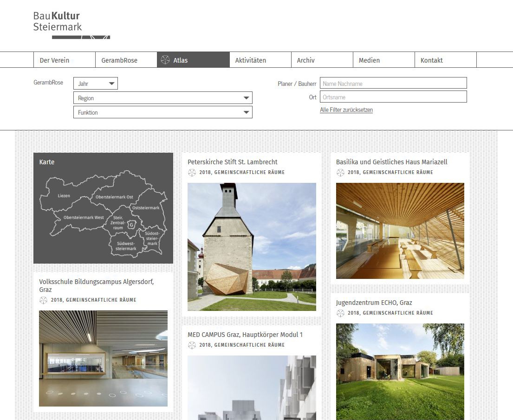This screenshot has width=513, height=420.
Task: Reset filters via Alle Filter zurücksetzen
Action: pyautogui.click(x=346, y=110)
